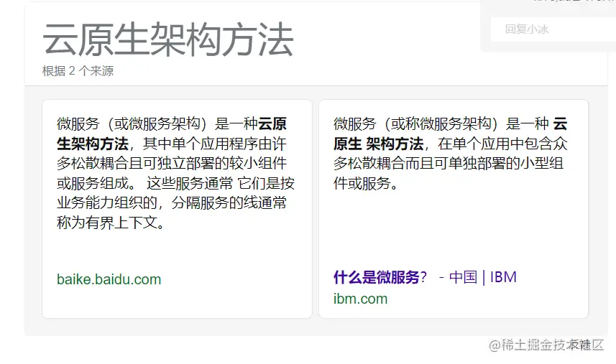616x364 pixels.
Task: Click bold 生架构方法 in left card
Action: (x=92, y=144)
